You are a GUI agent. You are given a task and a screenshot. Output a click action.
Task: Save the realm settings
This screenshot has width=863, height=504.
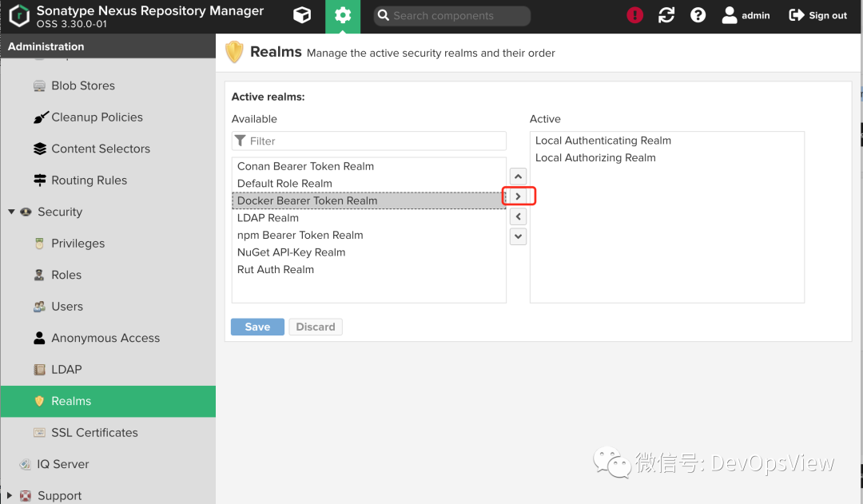tap(257, 327)
